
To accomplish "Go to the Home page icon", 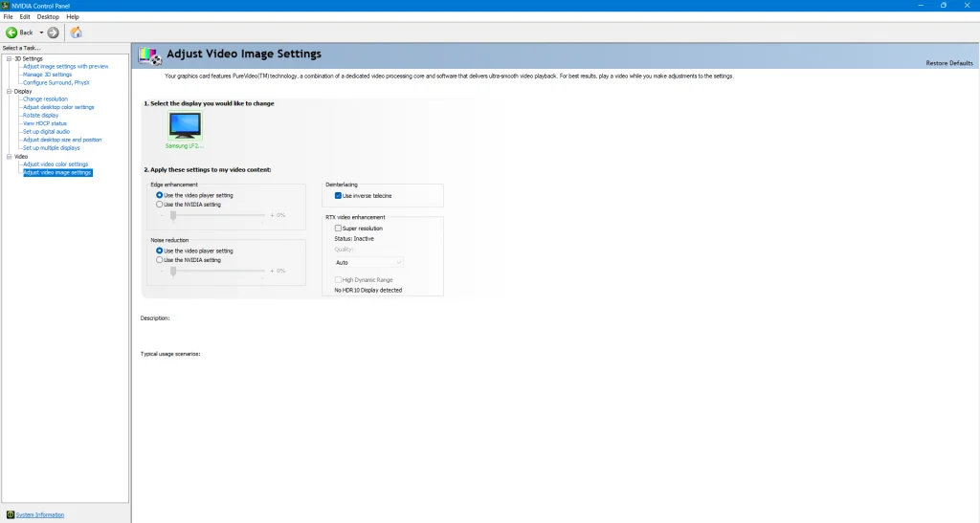I will click(77, 33).
